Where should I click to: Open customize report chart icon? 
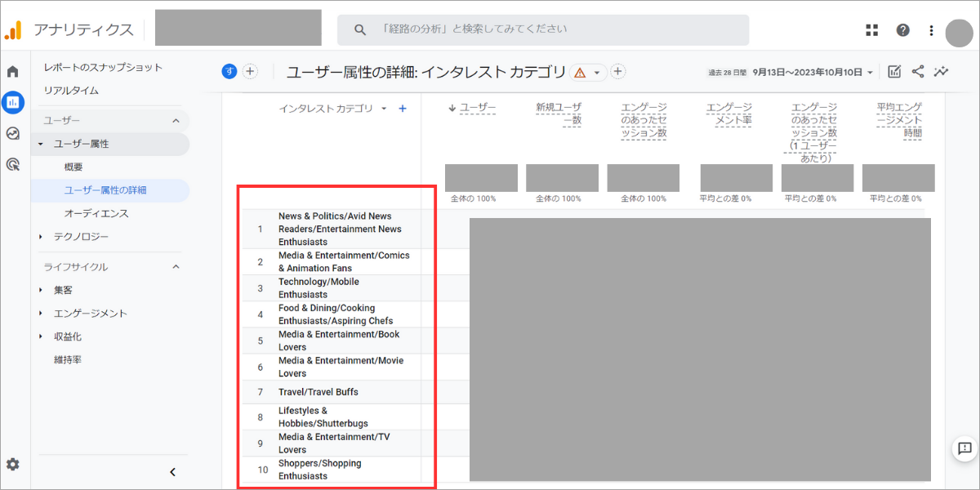click(894, 72)
